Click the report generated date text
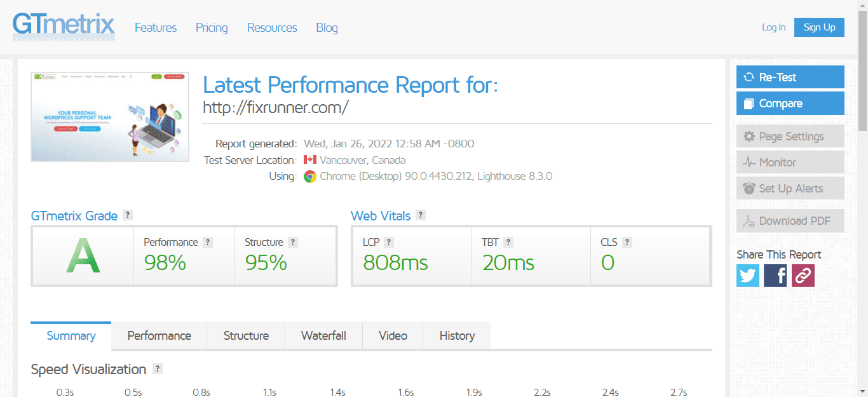Viewport: 868px width, 397px height. tap(389, 144)
